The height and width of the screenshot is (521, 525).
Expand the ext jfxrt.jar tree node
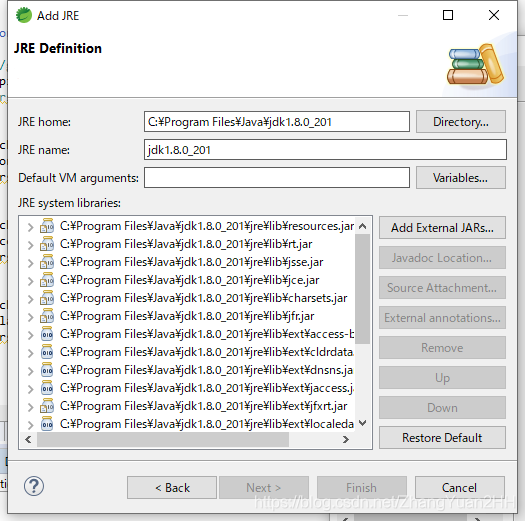pos(30,407)
